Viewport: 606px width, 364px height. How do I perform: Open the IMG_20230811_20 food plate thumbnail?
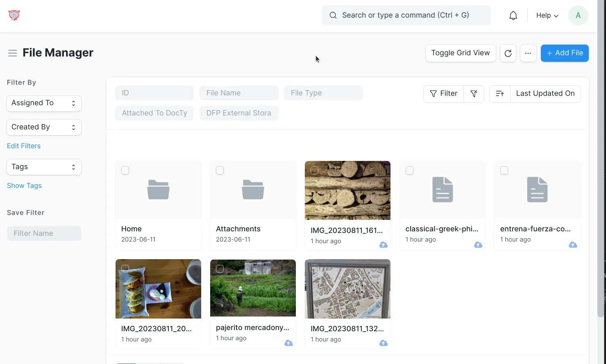click(x=158, y=289)
